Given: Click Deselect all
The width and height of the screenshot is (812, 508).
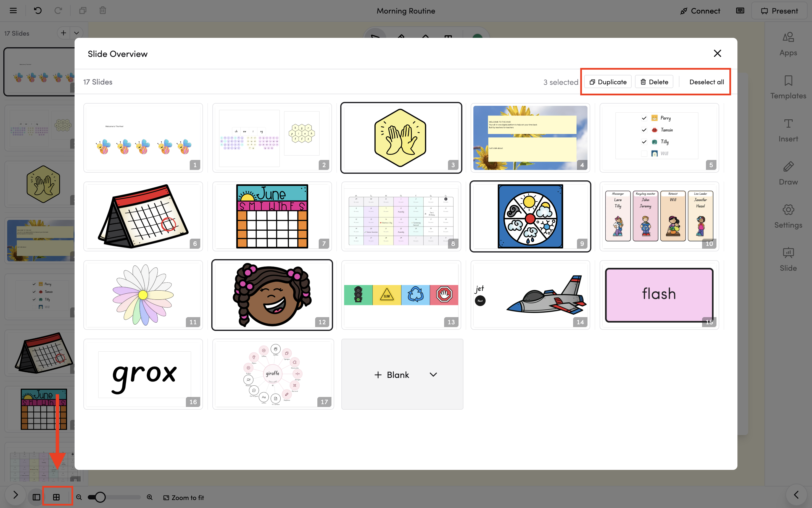Looking at the screenshot, I should click(x=706, y=82).
